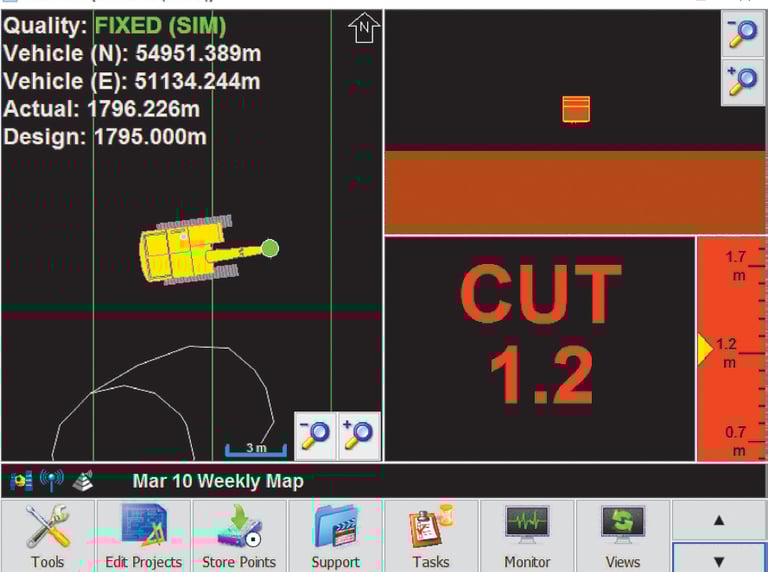Viewport: 768px width, 572px height.
Task: Click the orange design surface band
Action: 575,192
